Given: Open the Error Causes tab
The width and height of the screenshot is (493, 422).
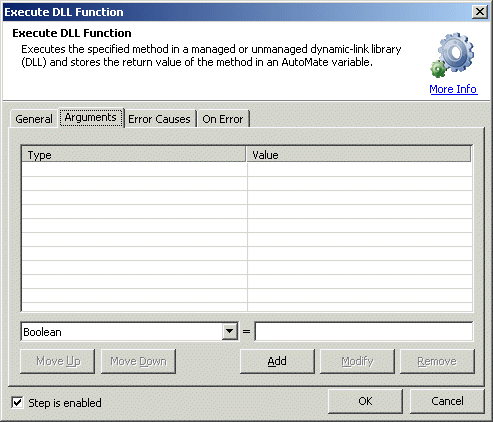Looking at the screenshot, I should 159,119.
